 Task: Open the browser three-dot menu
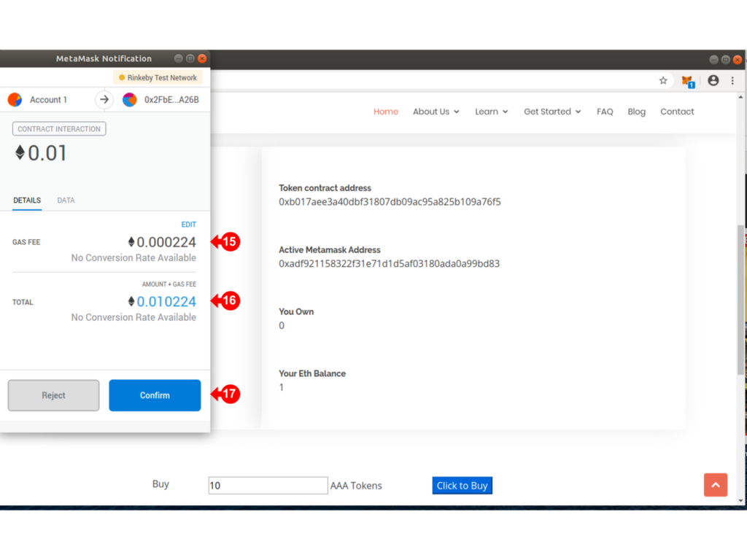(732, 80)
